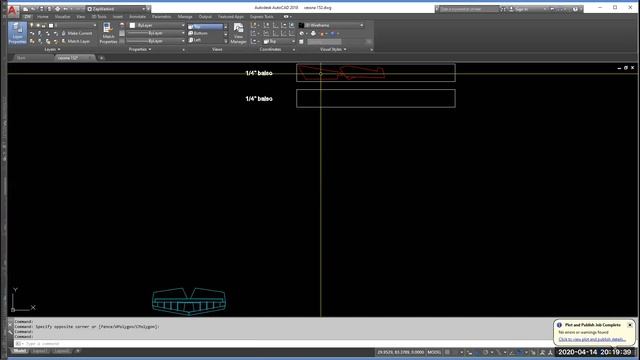Open the Visualize ribbon tab
The height and width of the screenshot is (360, 640).
coord(62,17)
